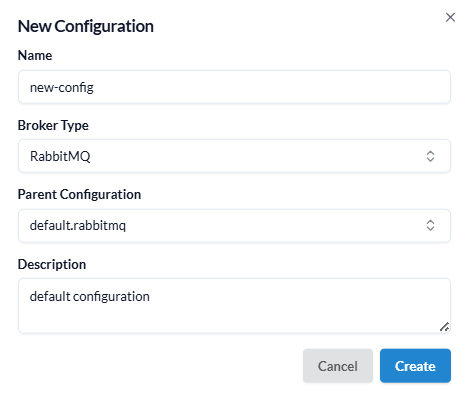
Task: Click the Parent Configuration label
Action: 79,194
